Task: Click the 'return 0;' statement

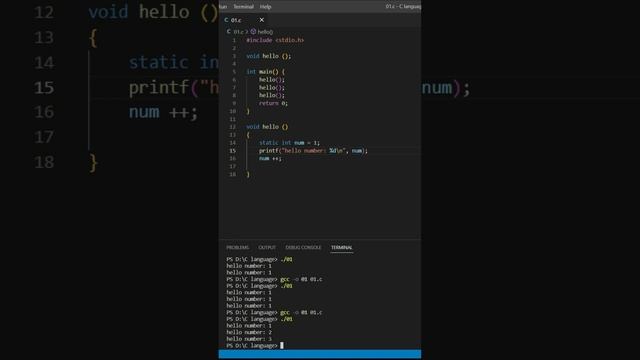Action: click(x=273, y=103)
